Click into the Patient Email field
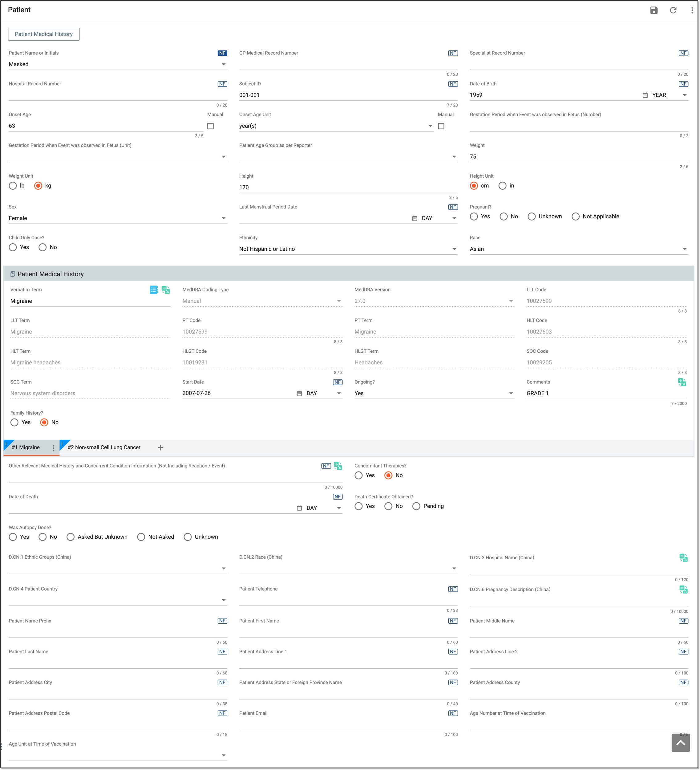 [348, 725]
